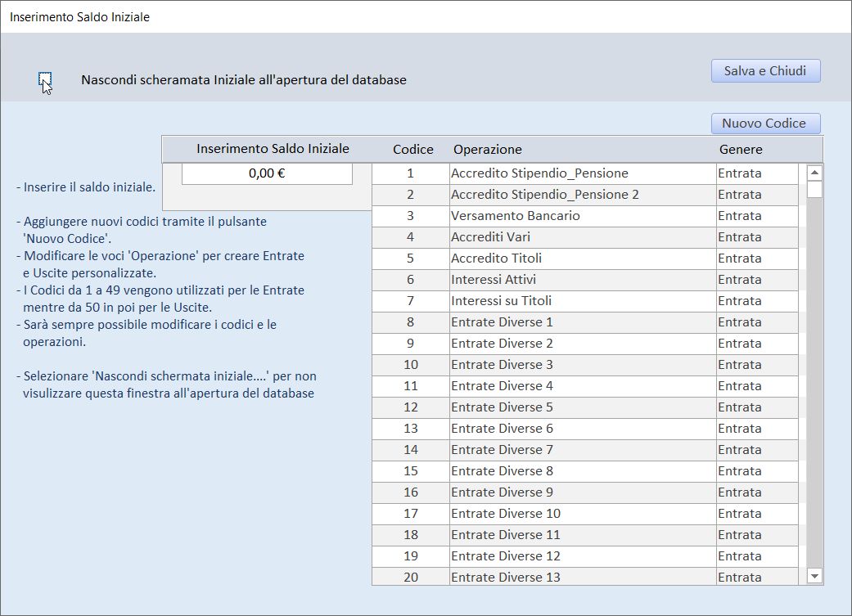
Task: Click the Entrate Diverse 2 cell
Action: tap(583, 344)
